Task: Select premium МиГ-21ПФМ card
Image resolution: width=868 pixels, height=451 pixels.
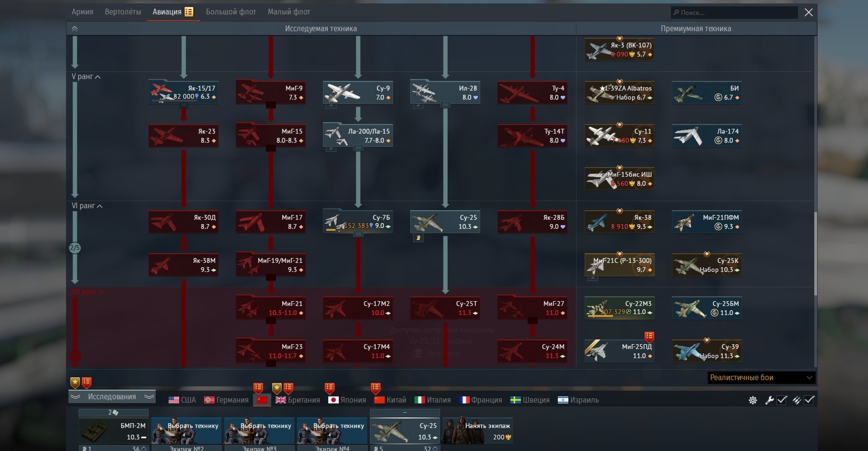Action: pyautogui.click(x=707, y=222)
